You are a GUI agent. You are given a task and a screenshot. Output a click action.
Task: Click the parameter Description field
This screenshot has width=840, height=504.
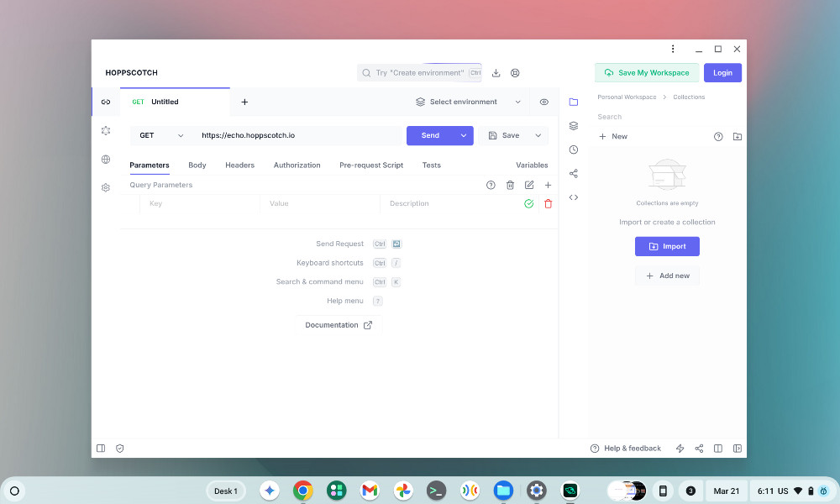coord(449,203)
